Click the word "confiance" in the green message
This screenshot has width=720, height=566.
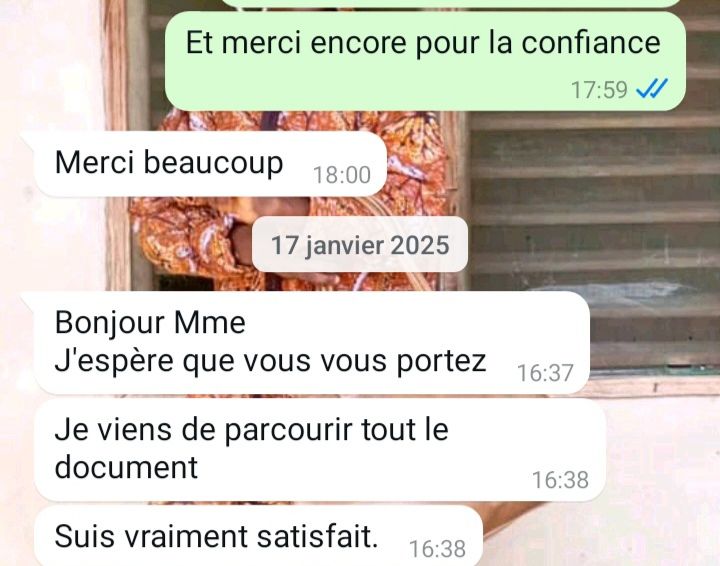click(591, 42)
